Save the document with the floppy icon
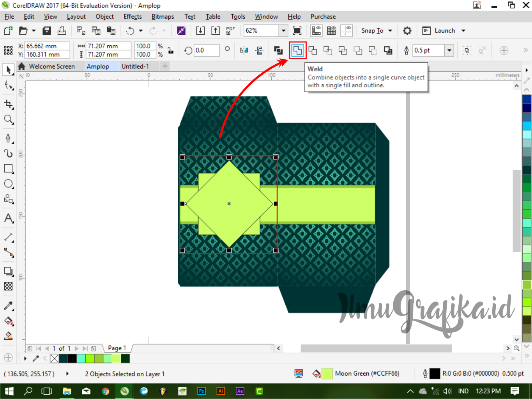Image resolution: width=532 pixels, height=399 pixels. point(47,30)
